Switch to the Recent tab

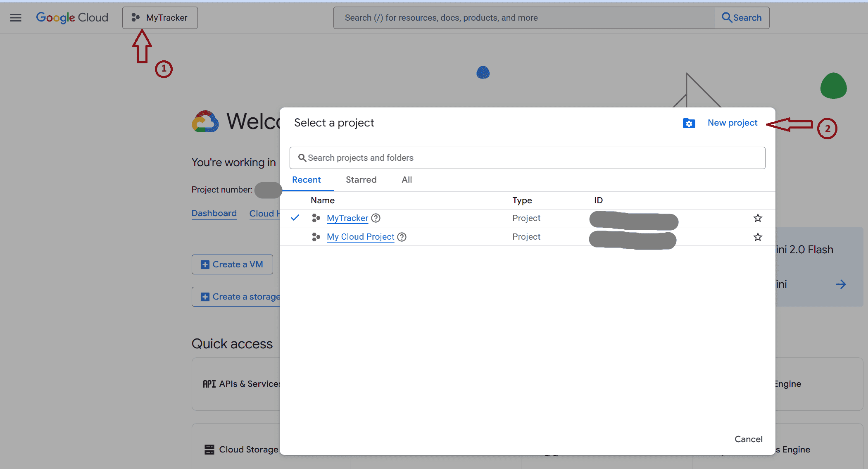307,180
